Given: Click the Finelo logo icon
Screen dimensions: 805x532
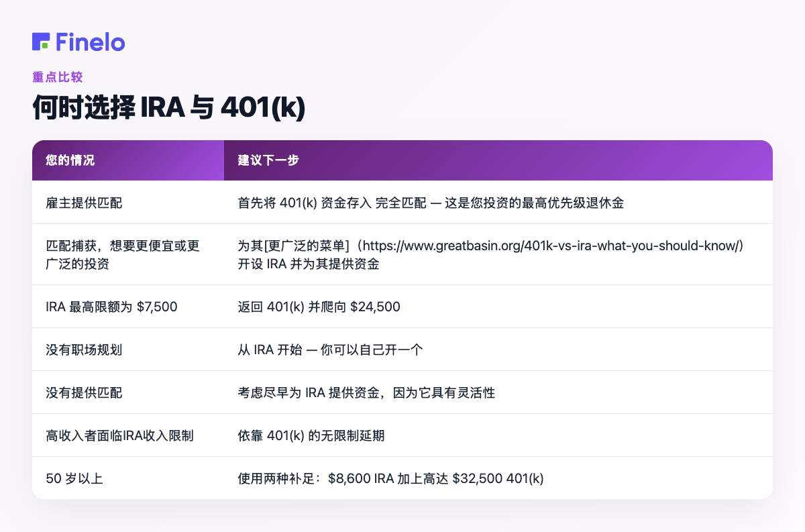Looking at the screenshot, I should pyautogui.click(x=41, y=42).
